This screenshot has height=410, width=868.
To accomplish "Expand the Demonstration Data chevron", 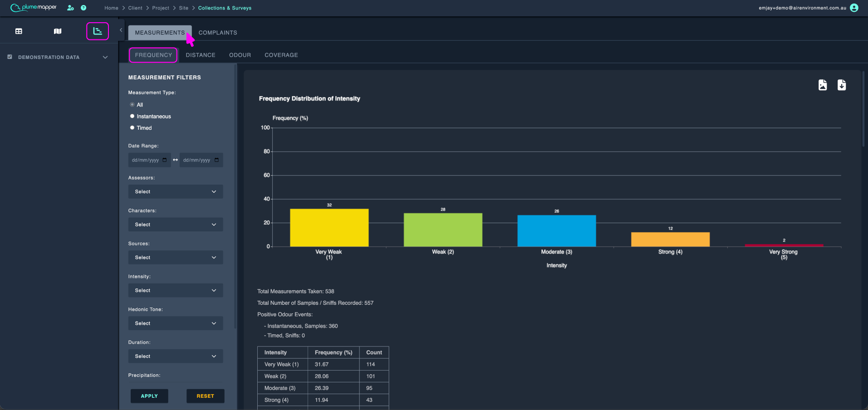I will pyautogui.click(x=105, y=57).
